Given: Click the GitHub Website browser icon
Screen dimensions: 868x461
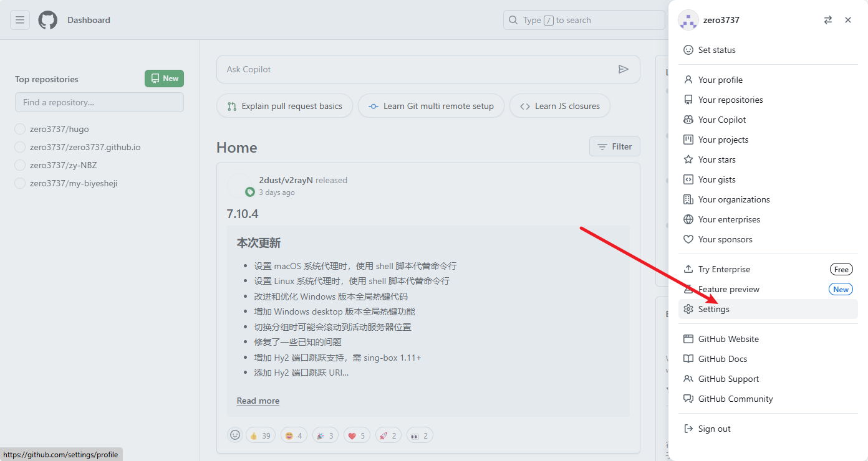Looking at the screenshot, I should coord(688,339).
